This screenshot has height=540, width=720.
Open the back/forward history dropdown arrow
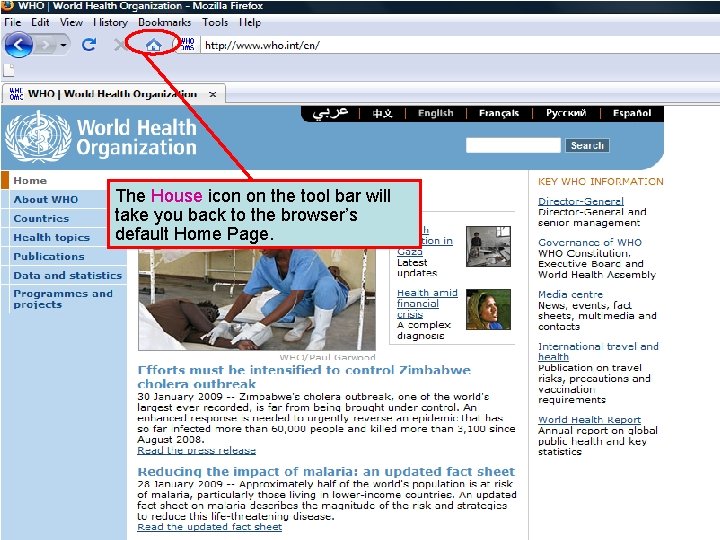point(63,45)
